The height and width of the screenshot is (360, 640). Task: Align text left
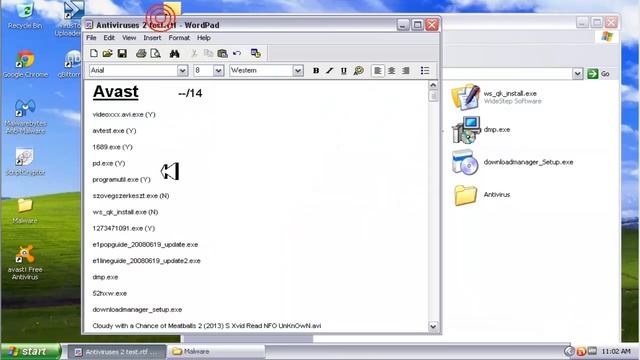pos(378,71)
